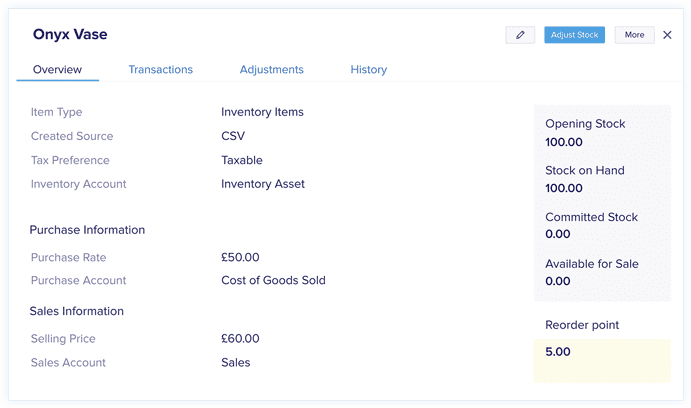This screenshot has width=691, height=408.
Task: Click the £50.00 purchase rate
Action: click(240, 257)
